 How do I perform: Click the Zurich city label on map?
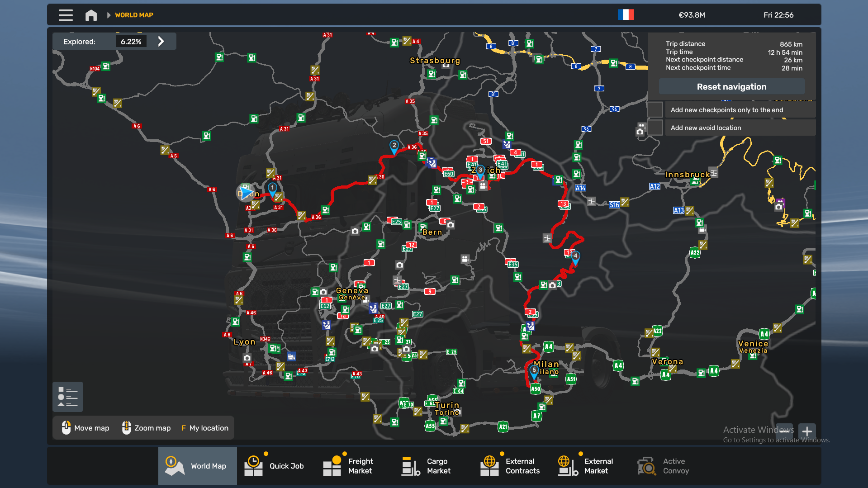pos(489,171)
